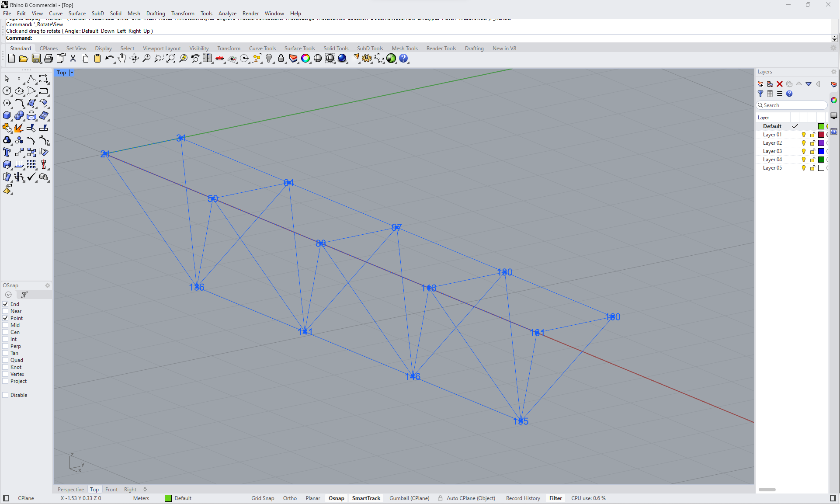This screenshot has width=840, height=504.
Task: Open a file with the Open toolbar icon
Action: tap(24, 58)
